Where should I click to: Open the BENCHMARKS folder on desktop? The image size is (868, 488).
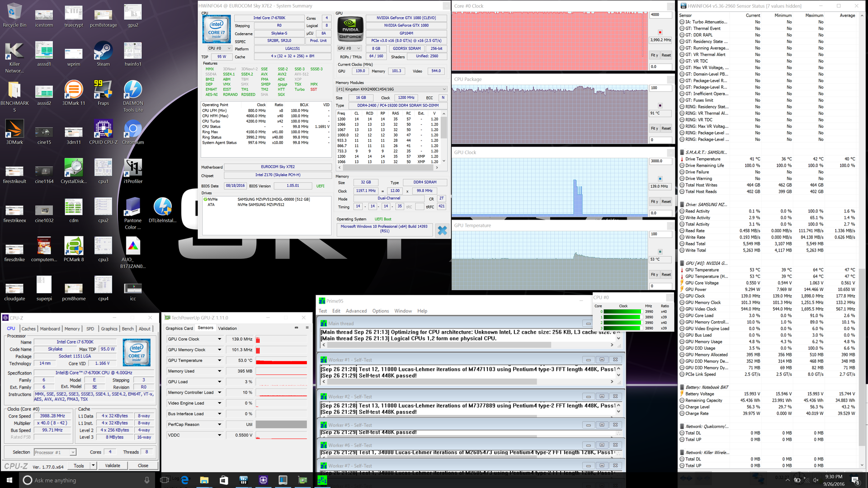pyautogui.click(x=14, y=96)
